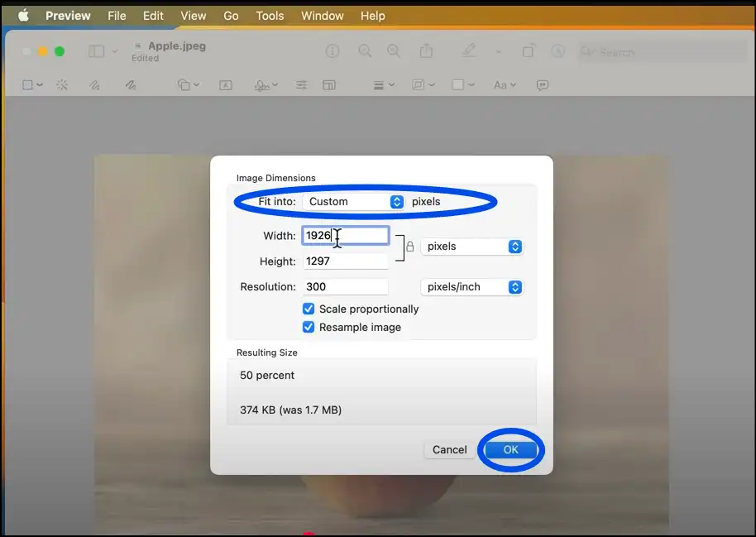The height and width of the screenshot is (537, 756).
Task: Open the Go menu
Action: pyautogui.click(x=231, y=16)
